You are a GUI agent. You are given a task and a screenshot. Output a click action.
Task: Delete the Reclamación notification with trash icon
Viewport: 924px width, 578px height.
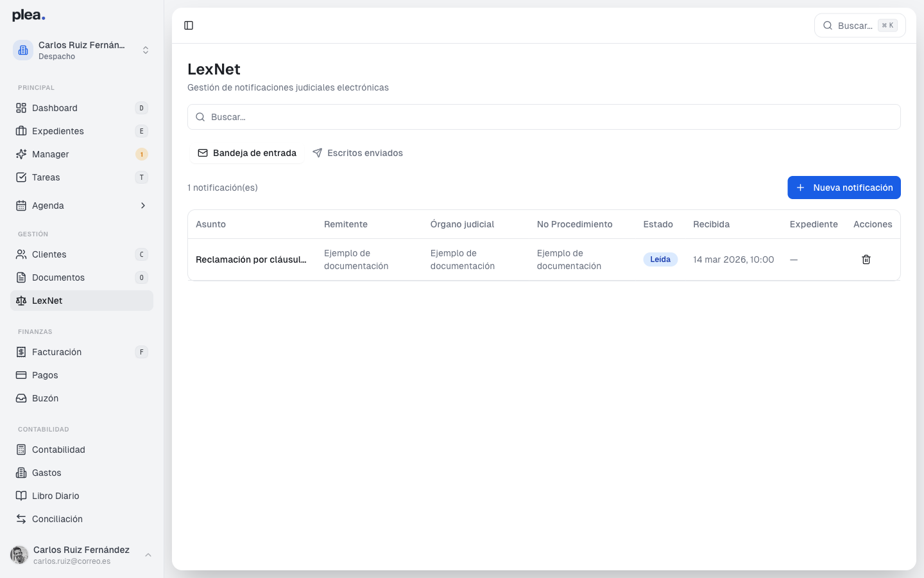tap(866, 259)
